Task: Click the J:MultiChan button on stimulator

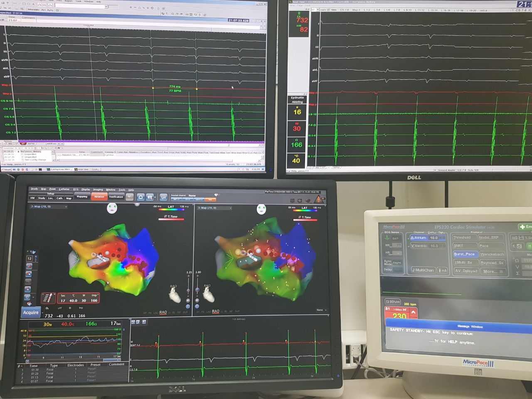Action: (423, 270)
